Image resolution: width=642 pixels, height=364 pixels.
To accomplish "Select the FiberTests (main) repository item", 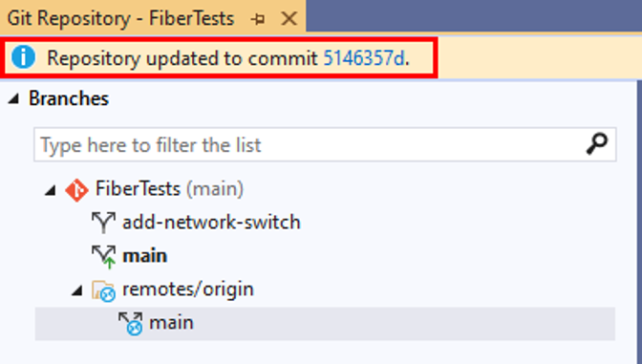I will 169,189.
